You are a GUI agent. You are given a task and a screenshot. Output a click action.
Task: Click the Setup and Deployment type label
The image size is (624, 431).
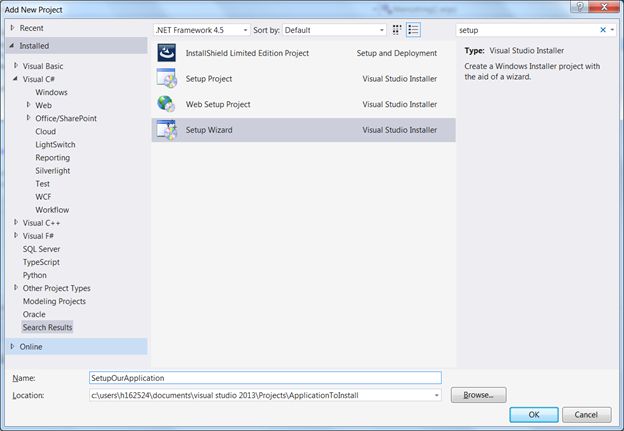tap(397, 53)
